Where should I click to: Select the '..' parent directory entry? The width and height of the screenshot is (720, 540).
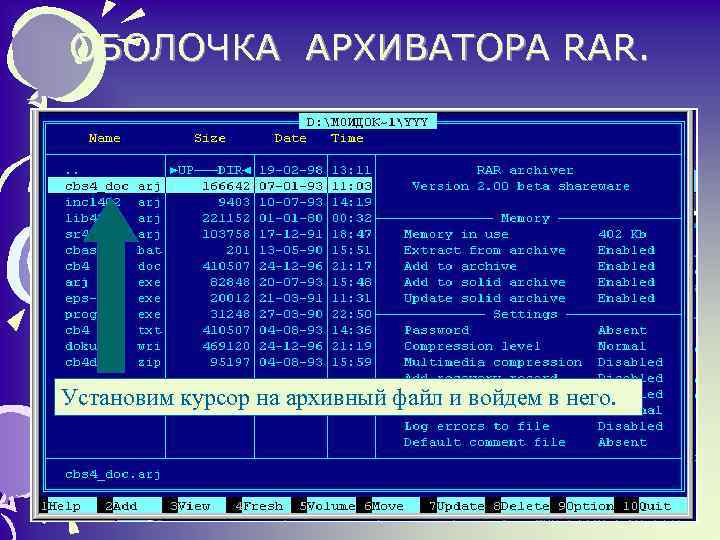click(x=72, y=171)
